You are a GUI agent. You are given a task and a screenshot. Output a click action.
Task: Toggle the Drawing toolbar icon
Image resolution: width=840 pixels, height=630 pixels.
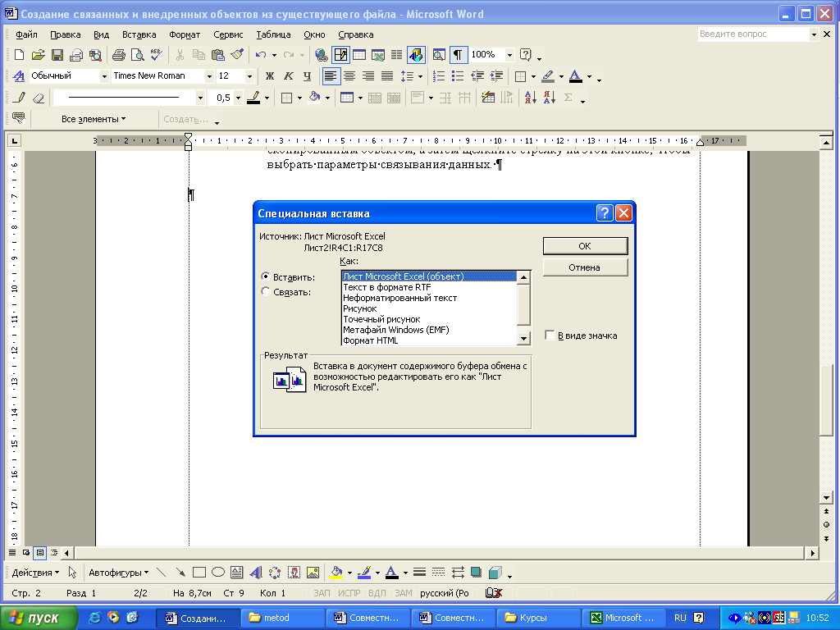416,55
